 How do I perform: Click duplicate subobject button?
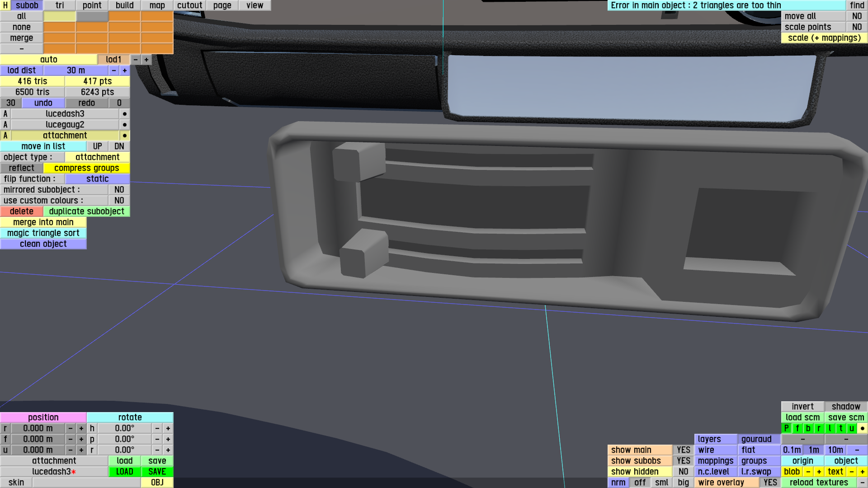86,211
